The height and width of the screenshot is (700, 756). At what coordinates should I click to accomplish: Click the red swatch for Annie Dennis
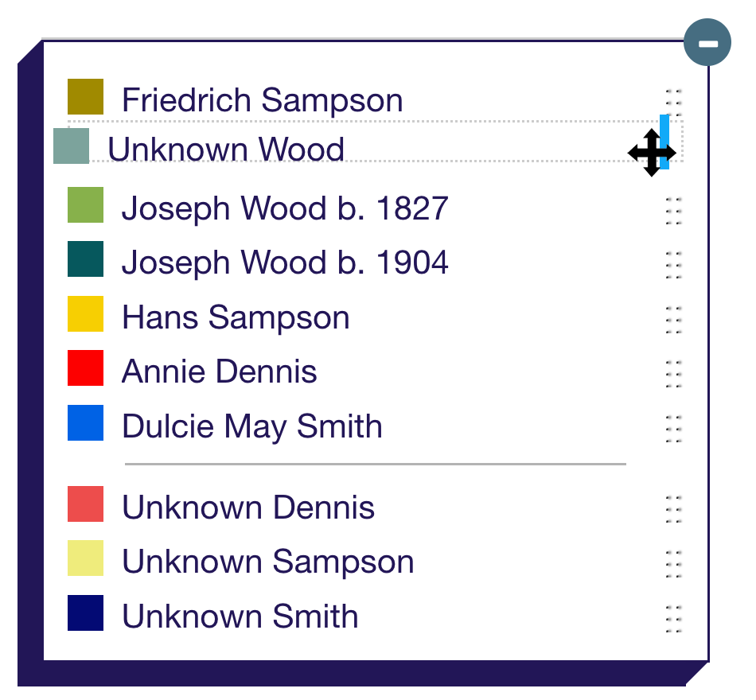(85, 368)
